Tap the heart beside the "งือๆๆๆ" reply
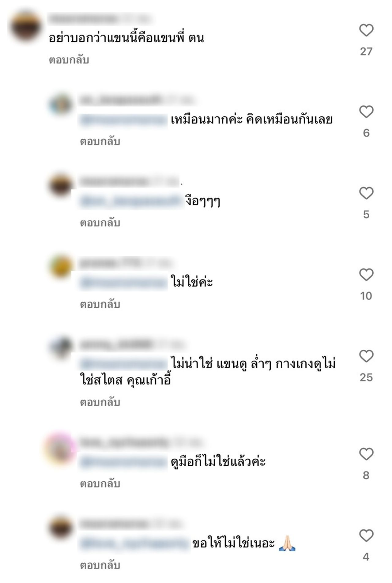The height and width of the screenshot is (583, 392). (366, 194)
